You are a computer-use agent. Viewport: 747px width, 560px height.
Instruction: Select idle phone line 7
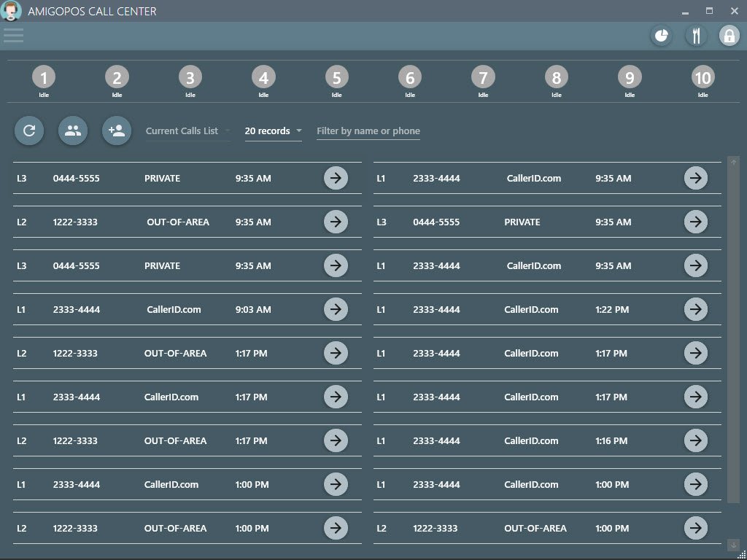483,78
